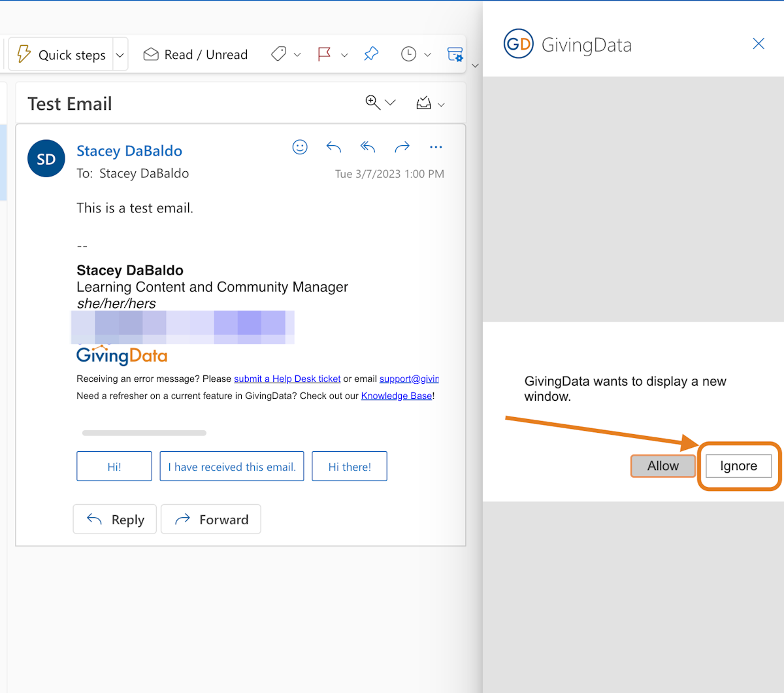Click the Forward button below the message
784x693 pixels.
(211, 519)
